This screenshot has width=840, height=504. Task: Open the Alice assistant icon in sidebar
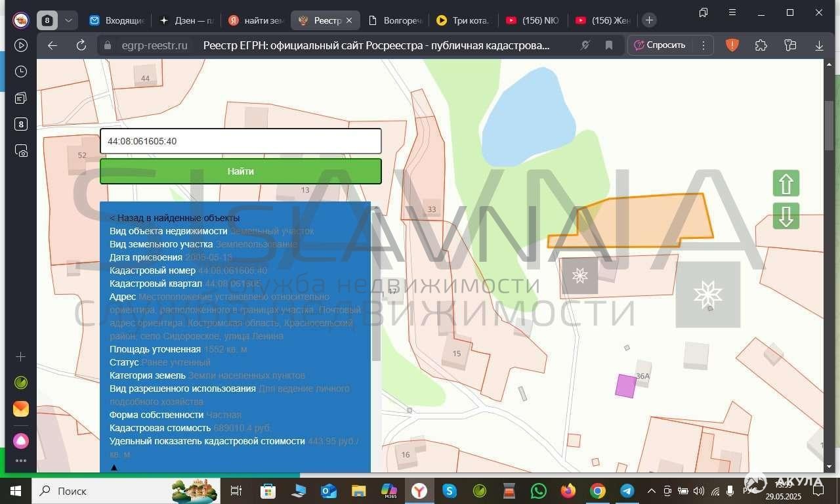pyautogui.click(x=21, y=440)
